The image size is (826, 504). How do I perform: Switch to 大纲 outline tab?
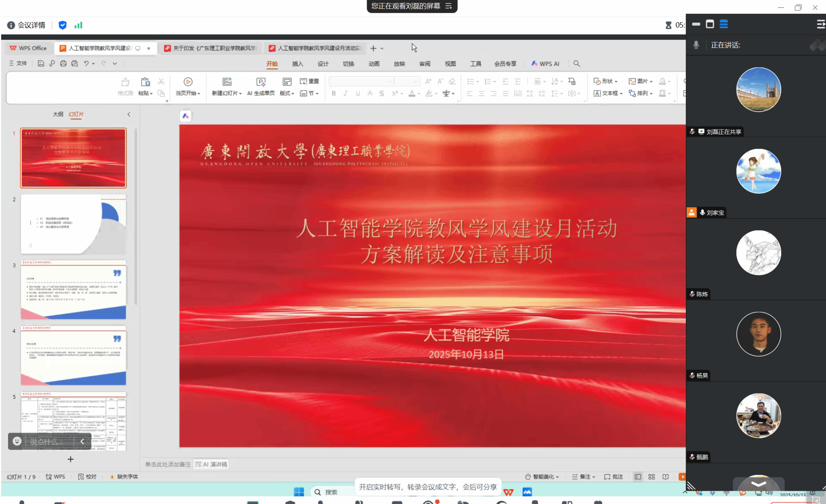[x=58, y=115]
